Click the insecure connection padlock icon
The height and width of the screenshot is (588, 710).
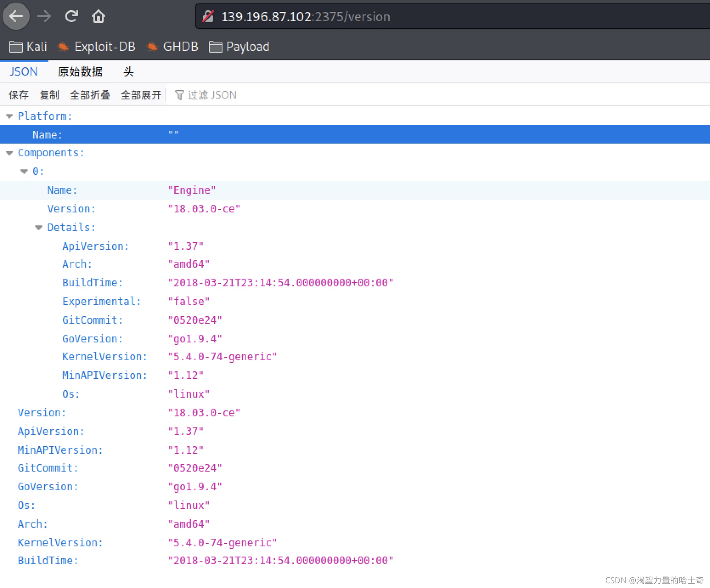coord(208,17)
